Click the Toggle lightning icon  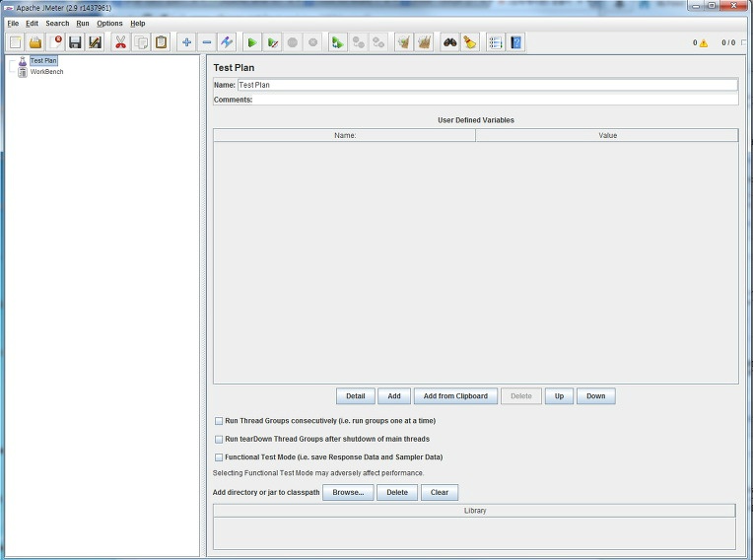[227, 42]
